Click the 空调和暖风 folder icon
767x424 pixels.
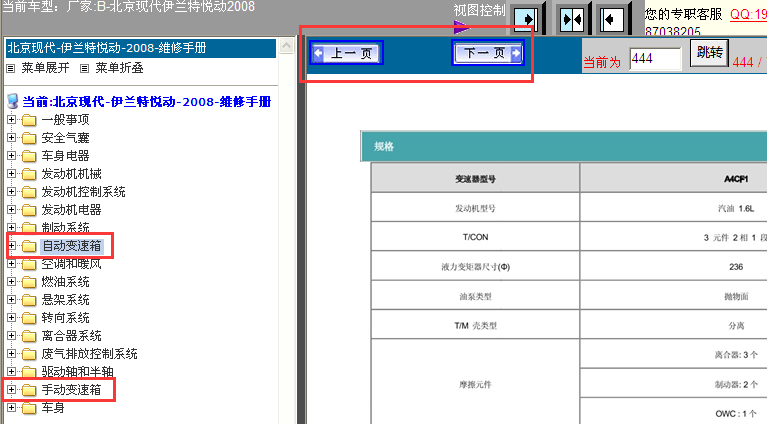coord(29,264)
